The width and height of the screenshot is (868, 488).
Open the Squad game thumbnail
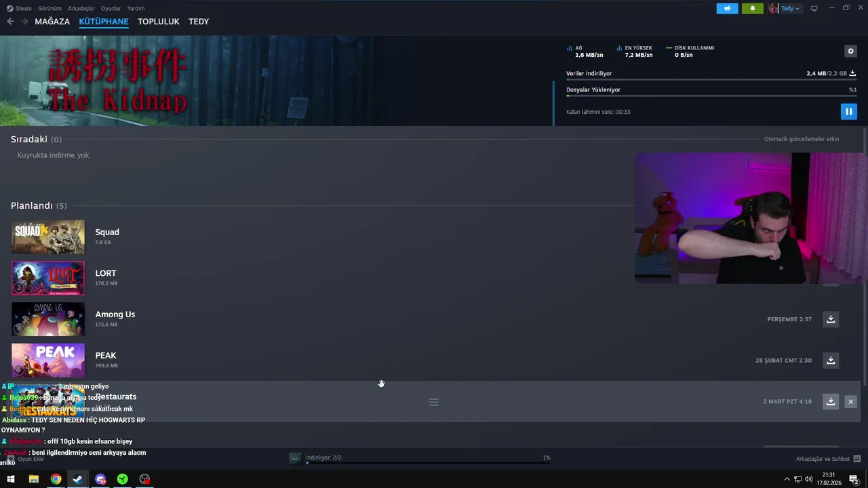[x=48, y=237]
